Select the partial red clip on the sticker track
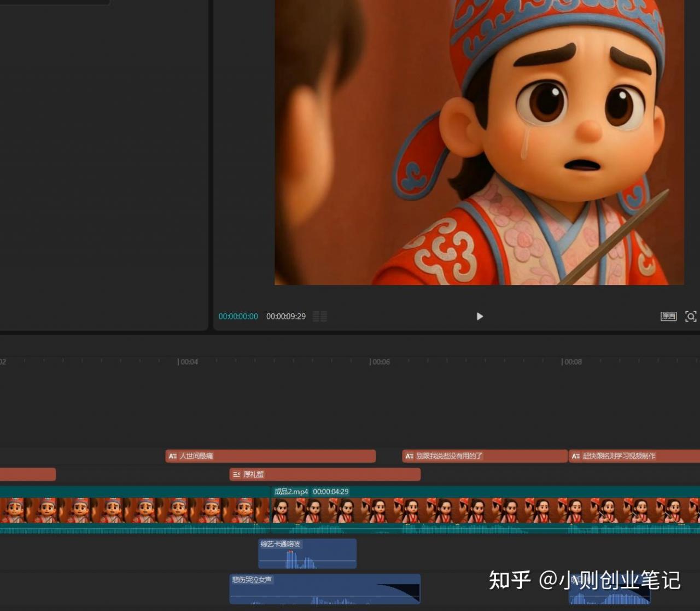 (x=28, y=474)
